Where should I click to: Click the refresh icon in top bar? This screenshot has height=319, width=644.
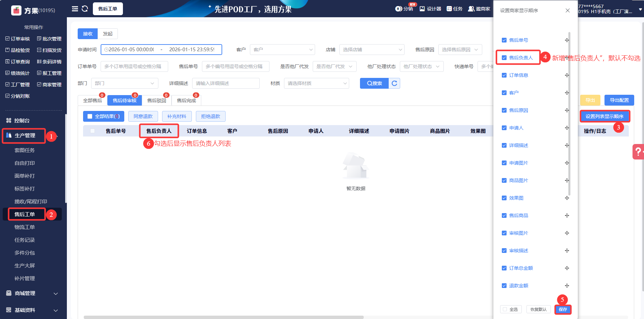tap(85, 9)
